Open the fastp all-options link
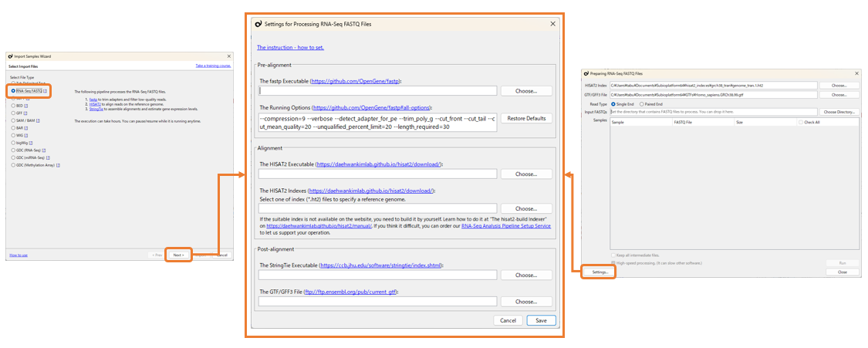Screen dimensions: 868x348 tap(372, 107)
